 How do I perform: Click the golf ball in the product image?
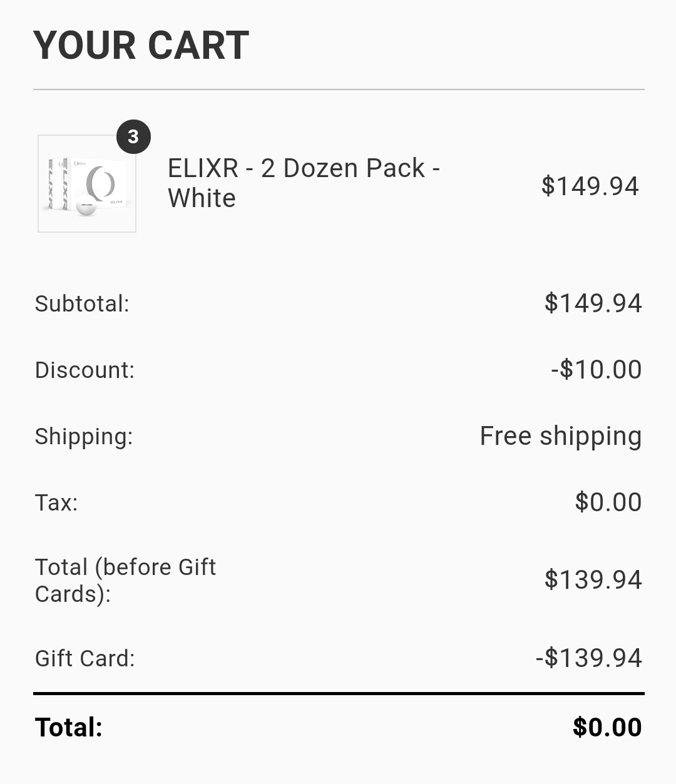pos(86,206)
